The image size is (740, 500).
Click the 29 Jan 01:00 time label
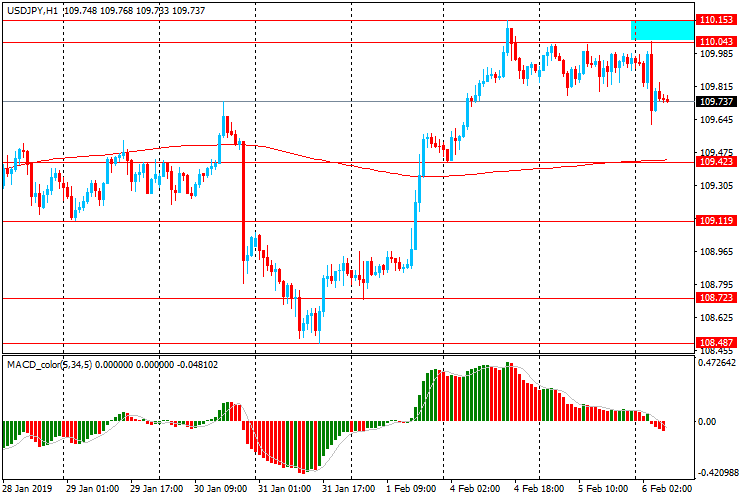[92, 488]
